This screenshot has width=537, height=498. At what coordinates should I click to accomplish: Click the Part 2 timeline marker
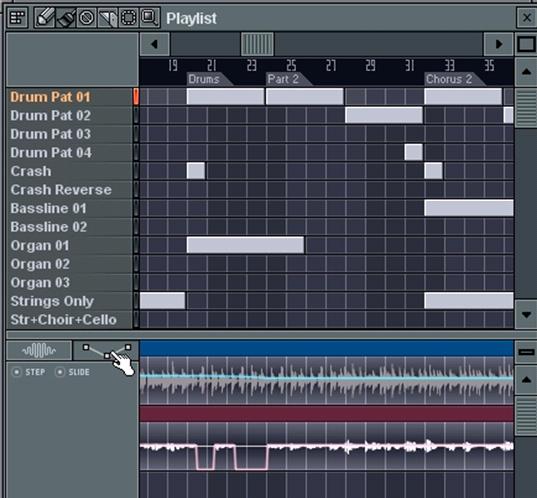tap(288, 79)
